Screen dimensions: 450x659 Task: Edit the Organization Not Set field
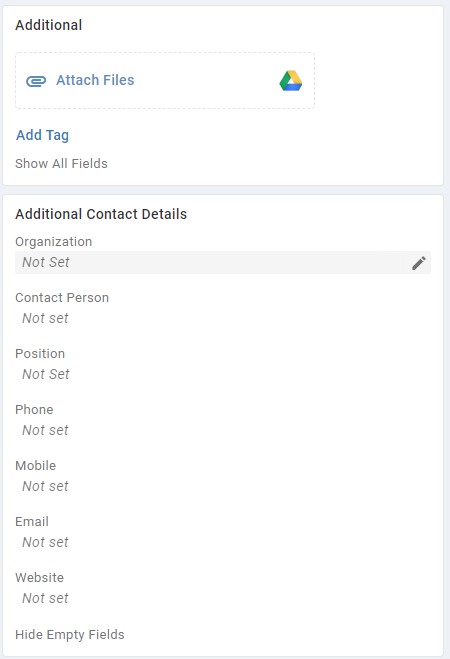point(223,263)
